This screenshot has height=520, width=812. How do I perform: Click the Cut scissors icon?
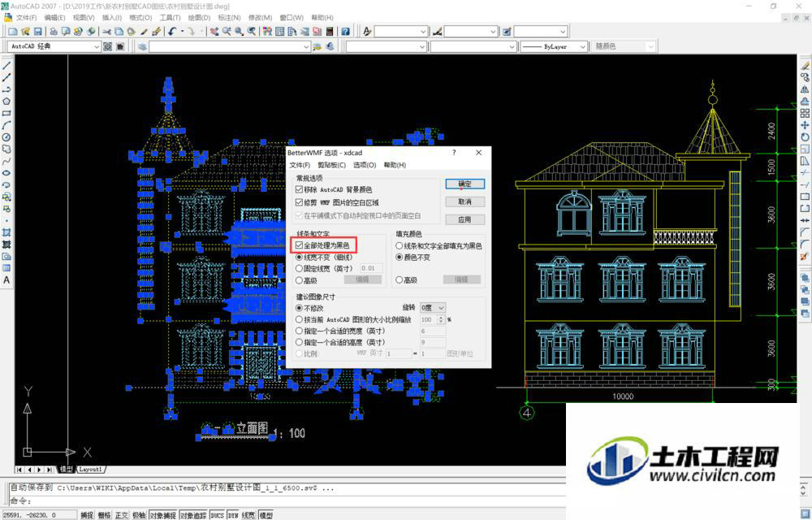(106, 32)
